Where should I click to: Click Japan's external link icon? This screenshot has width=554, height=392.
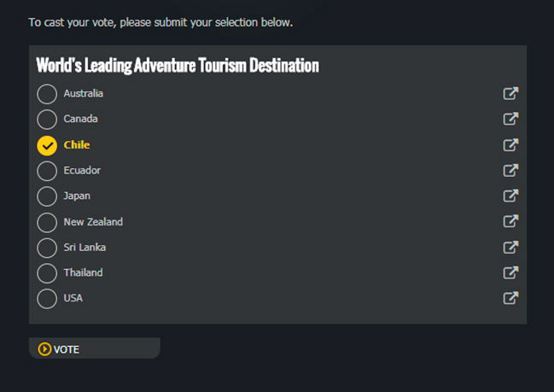[x=510, y=196]
